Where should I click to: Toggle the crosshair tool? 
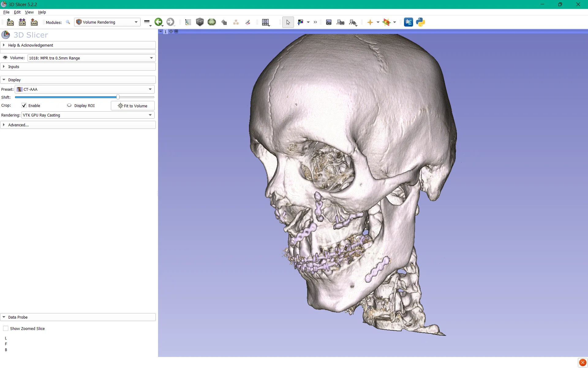[370, 22]
